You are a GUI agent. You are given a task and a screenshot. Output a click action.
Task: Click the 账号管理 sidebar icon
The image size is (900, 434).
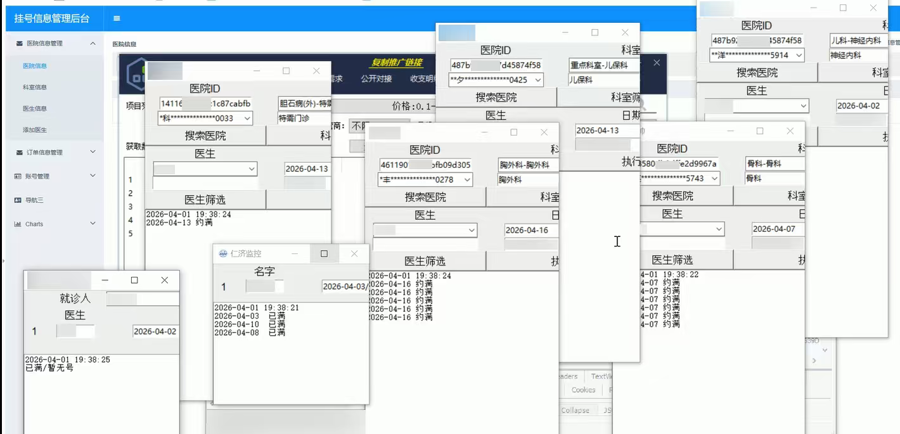18,176
